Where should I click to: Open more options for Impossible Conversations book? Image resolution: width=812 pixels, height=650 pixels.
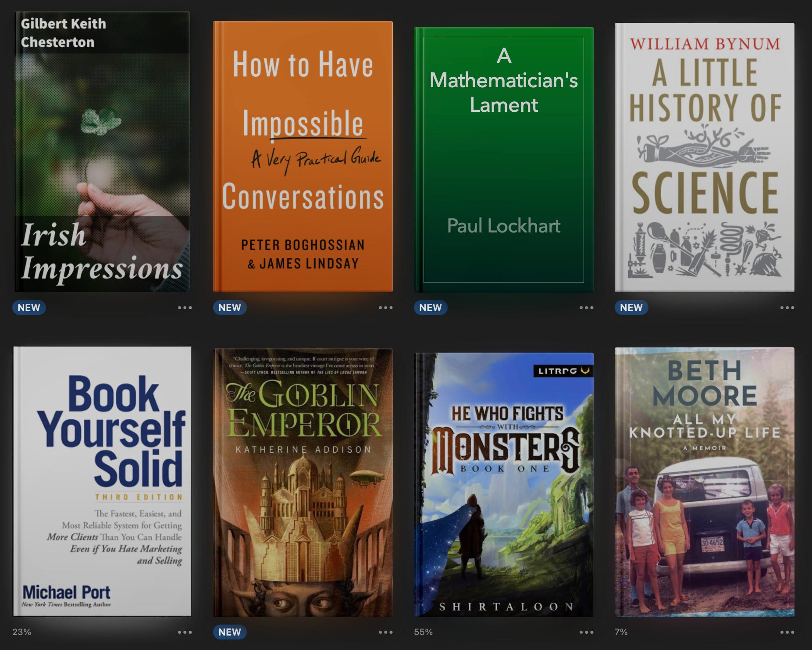(x=386, y=307)
